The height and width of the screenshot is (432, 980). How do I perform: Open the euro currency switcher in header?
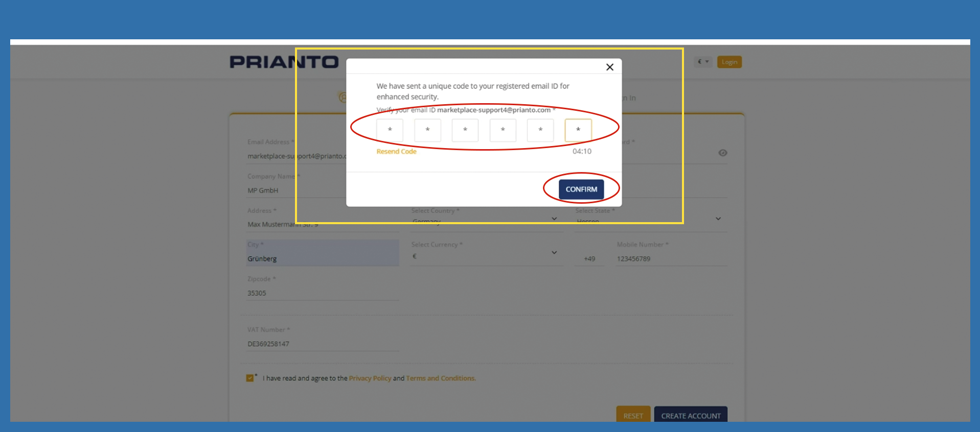coord(703,62)
